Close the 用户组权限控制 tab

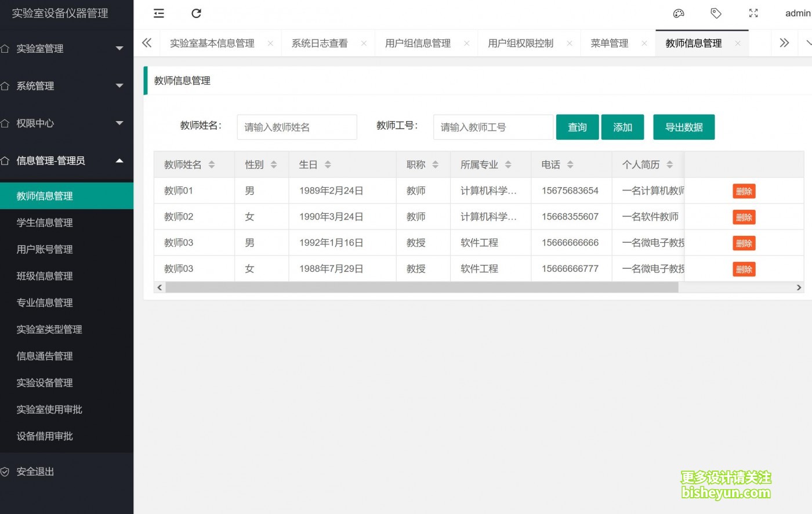[570, 43]
